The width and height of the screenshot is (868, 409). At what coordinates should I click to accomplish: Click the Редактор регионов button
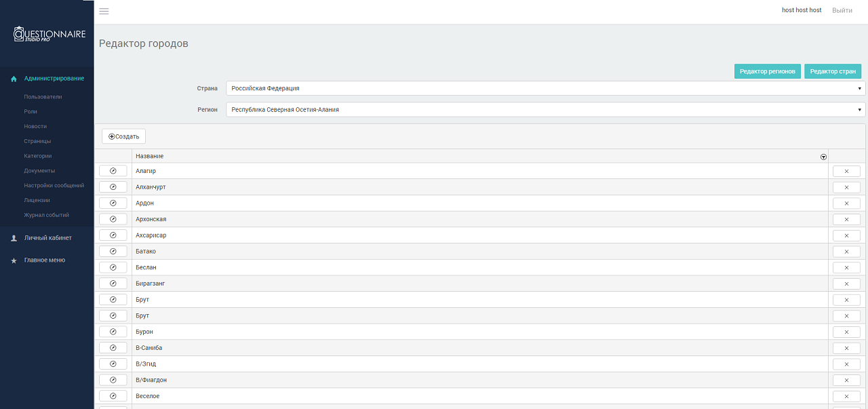pos(768,71)
